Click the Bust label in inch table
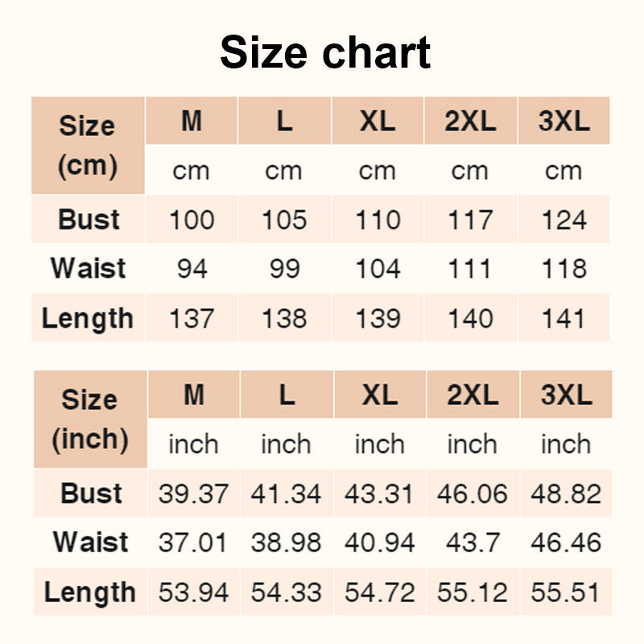 click(x=90, y=493)
